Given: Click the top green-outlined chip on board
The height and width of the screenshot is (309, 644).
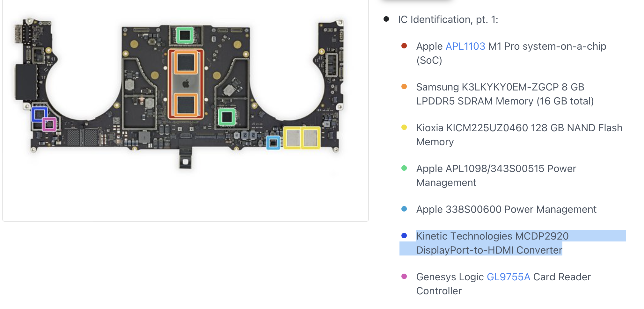Looking at the screenshot, I should pos(185,35).
